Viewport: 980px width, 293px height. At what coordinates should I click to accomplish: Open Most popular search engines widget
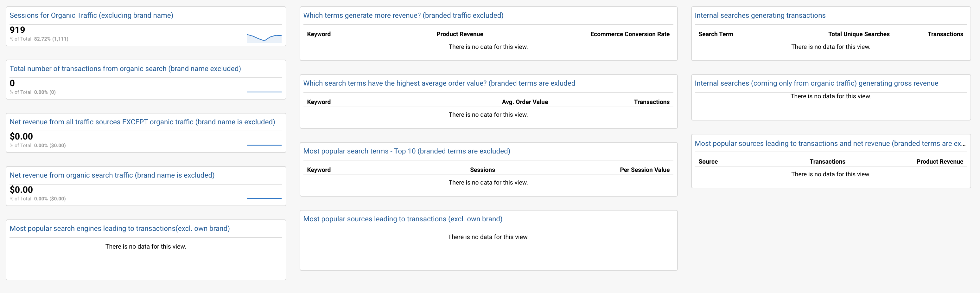point(120,228)
